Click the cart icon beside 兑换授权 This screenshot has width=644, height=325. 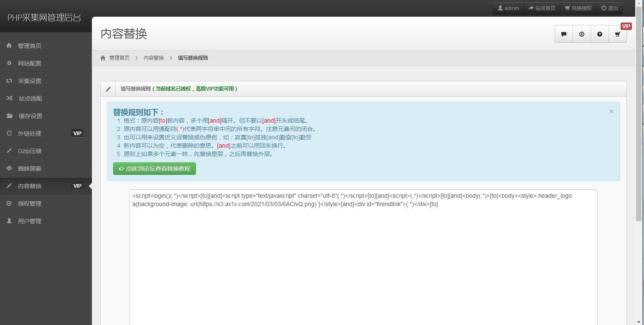567,8
